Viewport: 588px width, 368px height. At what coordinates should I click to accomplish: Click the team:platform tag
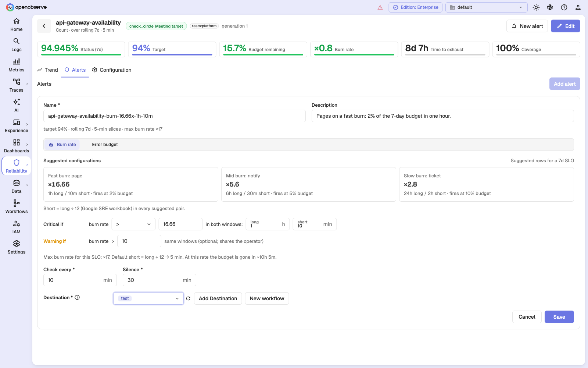point(204,26)
